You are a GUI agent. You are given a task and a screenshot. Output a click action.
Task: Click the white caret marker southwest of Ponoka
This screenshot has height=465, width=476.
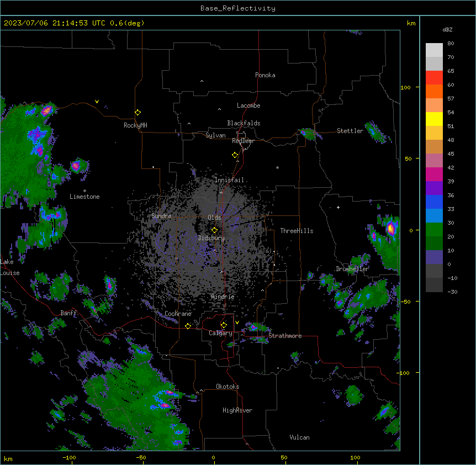(202, 81)
